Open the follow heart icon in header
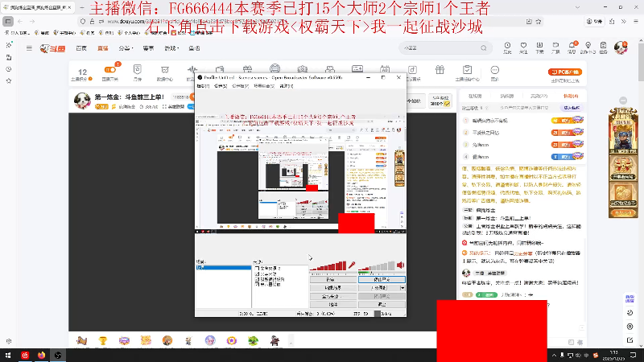The width and height of the screenshot is (644, 362). pos(523,46)
